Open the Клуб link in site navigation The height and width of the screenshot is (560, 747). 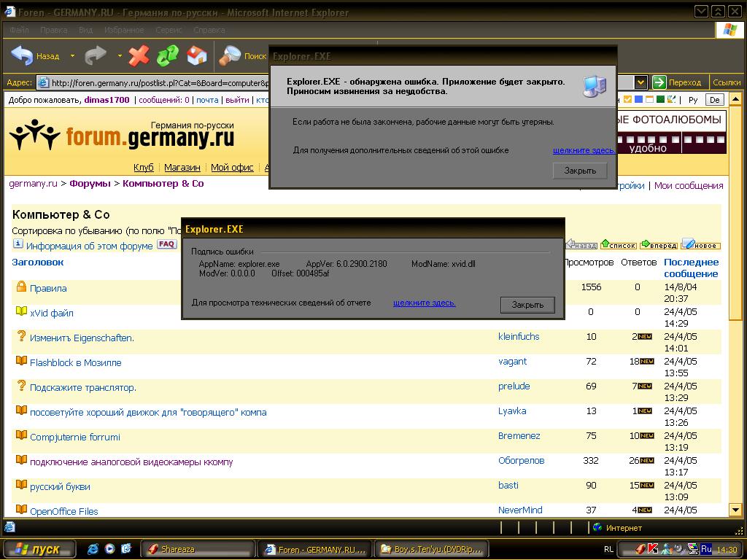144,167
